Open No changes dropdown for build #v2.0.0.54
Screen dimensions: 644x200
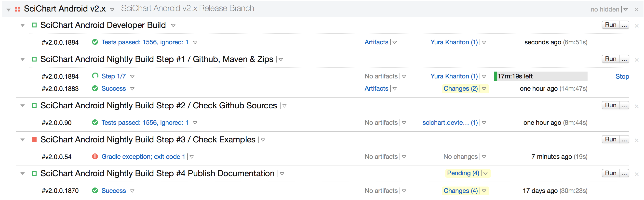coord(484,157)
